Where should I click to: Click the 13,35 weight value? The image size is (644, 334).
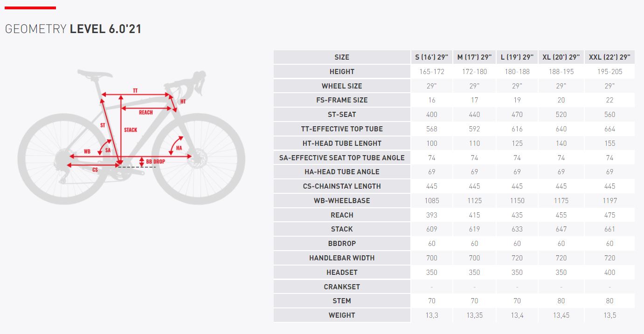click(x=474, y=315)
